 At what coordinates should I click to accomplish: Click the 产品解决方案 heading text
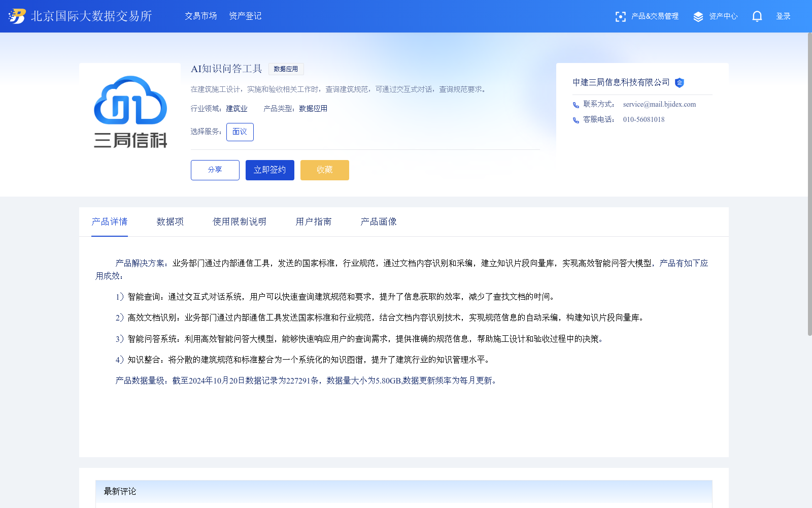point(140,263)
